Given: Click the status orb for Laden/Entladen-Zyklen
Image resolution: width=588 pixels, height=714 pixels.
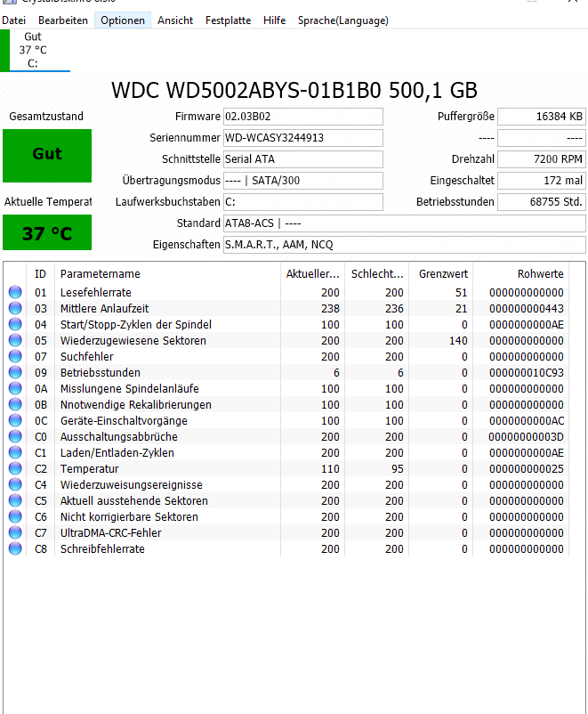Looking at the screenshot, I should coord(15,452).
